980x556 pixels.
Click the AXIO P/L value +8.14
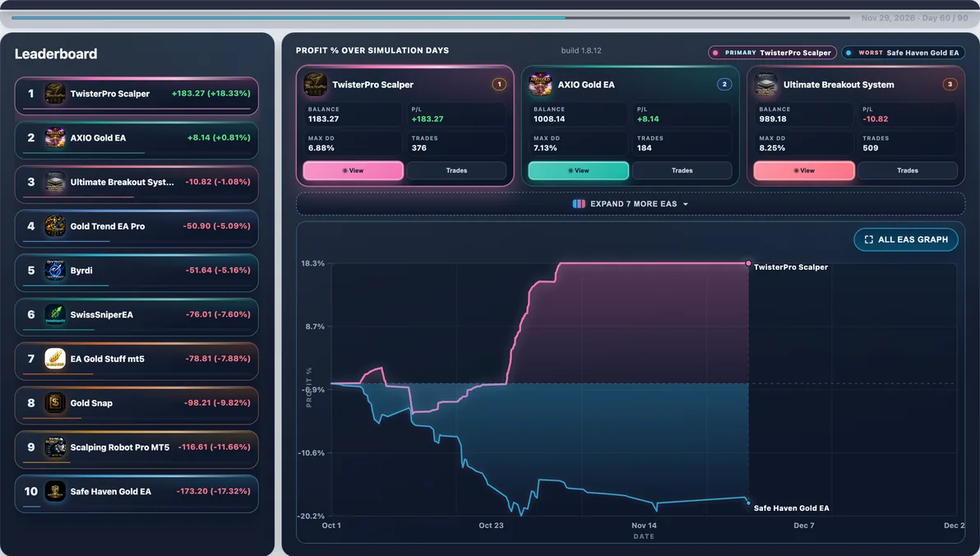coord(648,118)
